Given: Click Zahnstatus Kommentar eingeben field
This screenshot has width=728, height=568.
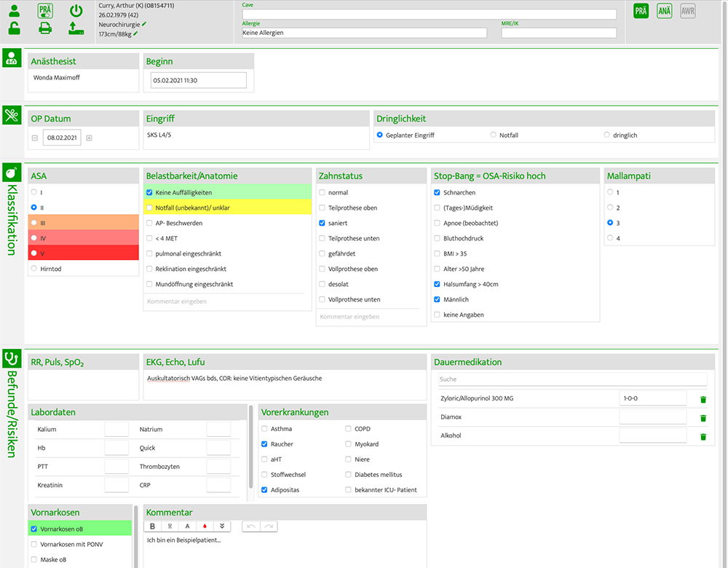Looking at the screenshot, I should [x=368, y=317].
